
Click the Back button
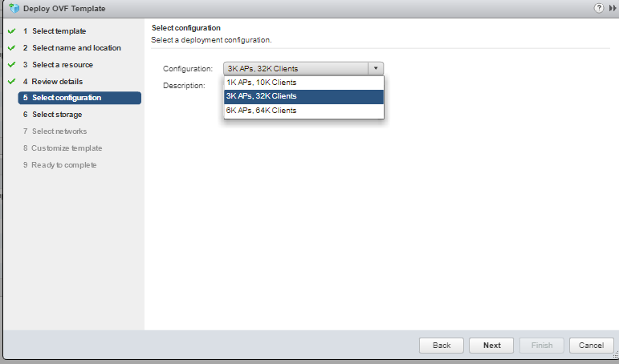442,346
